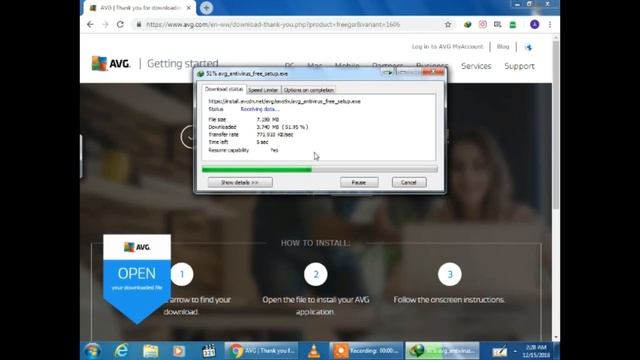Click the 'Receiving data...' status text
The image size is (640, 360).
point(260,109)
